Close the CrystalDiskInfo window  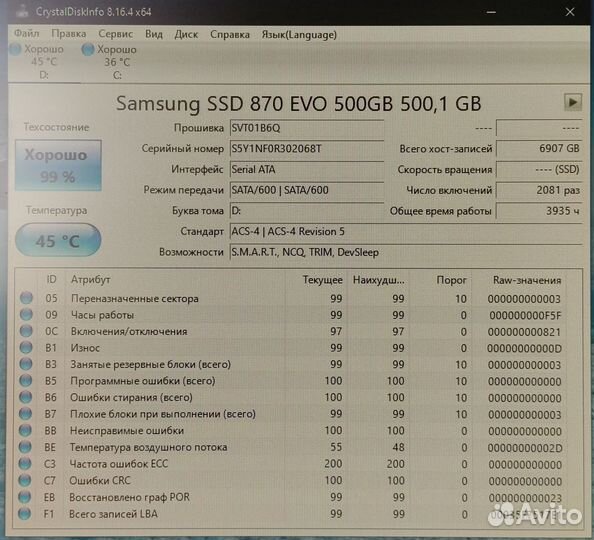(x=570, y=12)
